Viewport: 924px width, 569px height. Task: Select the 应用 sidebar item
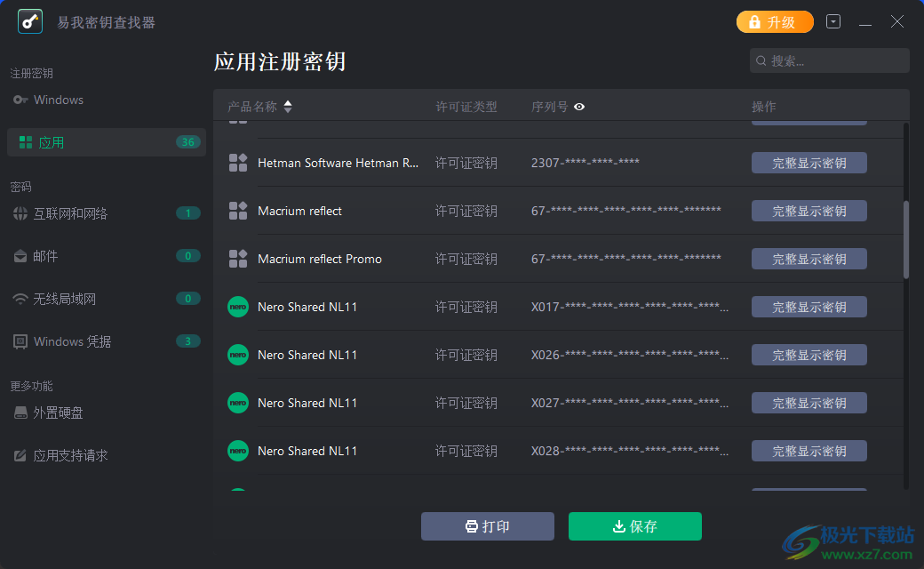(106, 142)
